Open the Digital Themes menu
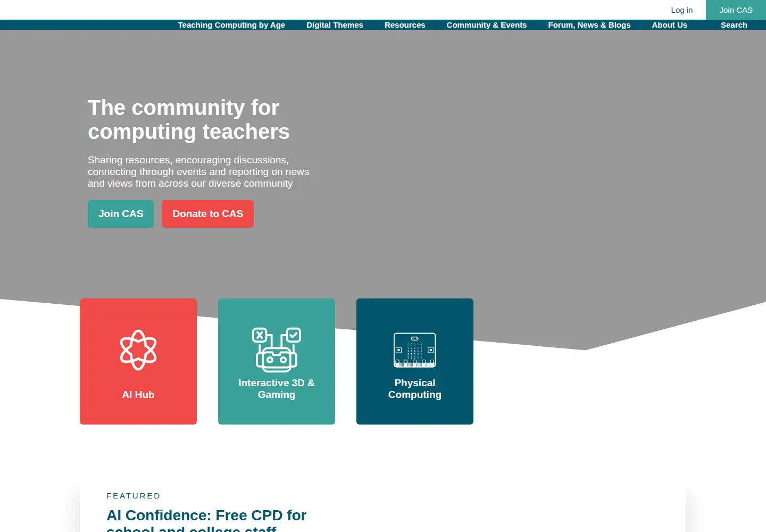This screenshot has height=532, width=766. pos(335,25)
